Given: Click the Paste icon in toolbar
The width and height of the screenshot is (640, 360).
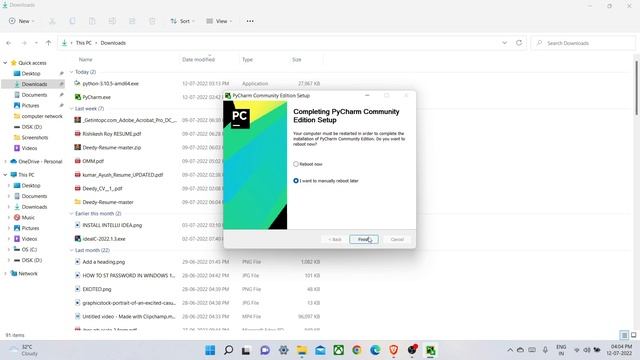Looking at the screenshot, I should [92, 21].
